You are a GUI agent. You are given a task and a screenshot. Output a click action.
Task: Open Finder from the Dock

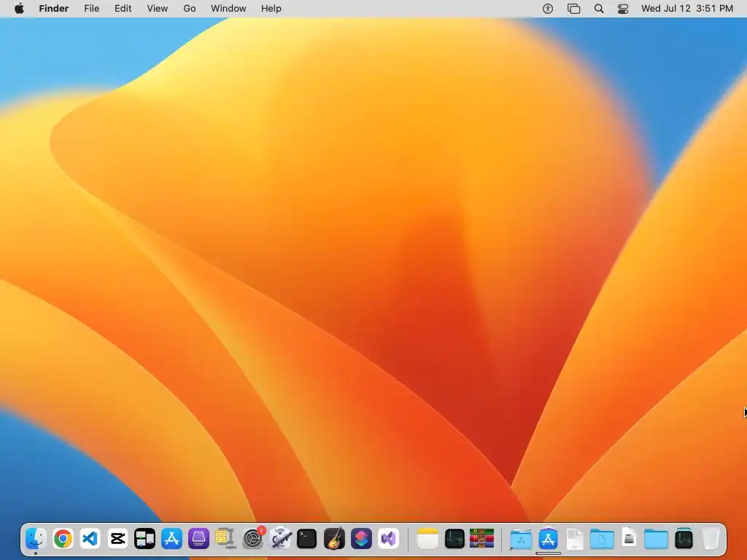(x=36, y=539)
